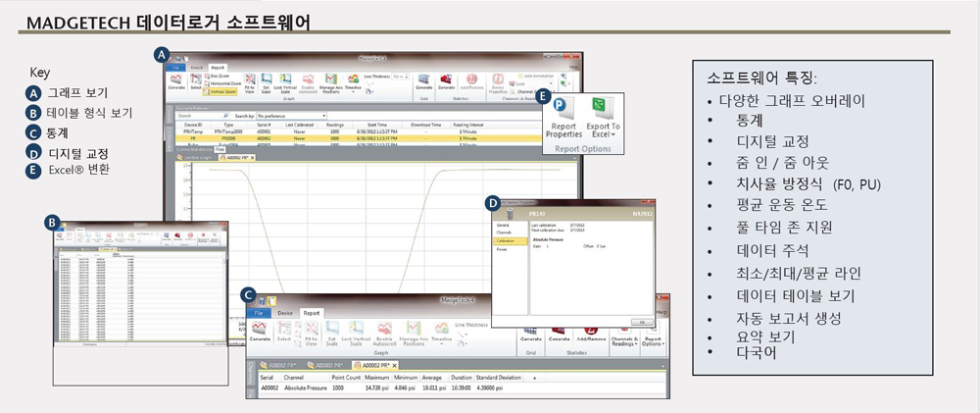
Task: Click the magnifier icon in Search field
Action: (225, 116)
